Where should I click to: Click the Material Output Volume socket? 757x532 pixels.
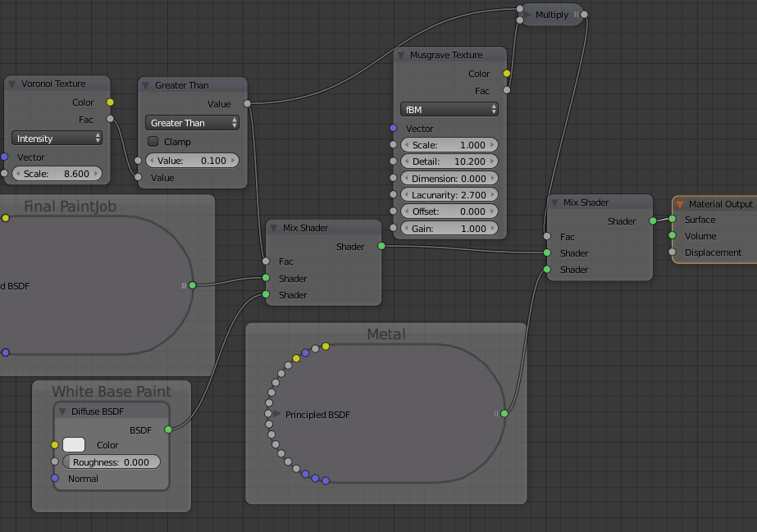coord(672,235)
